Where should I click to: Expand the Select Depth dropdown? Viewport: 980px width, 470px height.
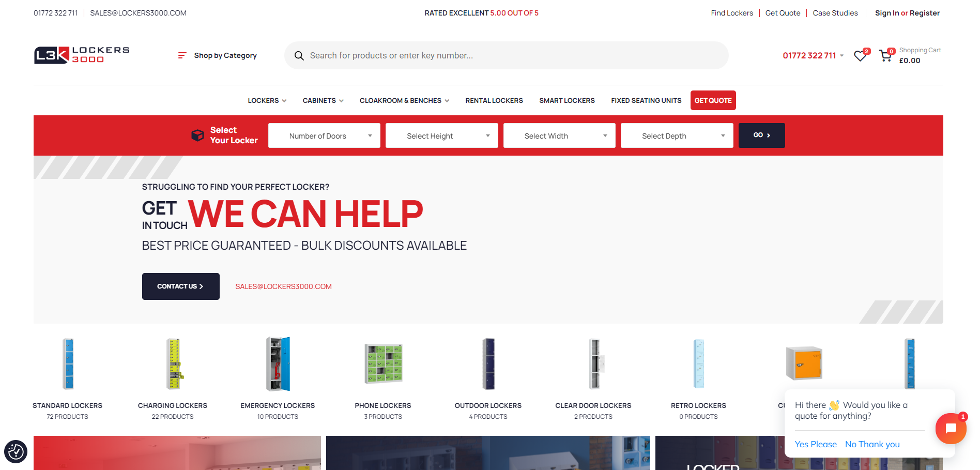click(677, 136)
